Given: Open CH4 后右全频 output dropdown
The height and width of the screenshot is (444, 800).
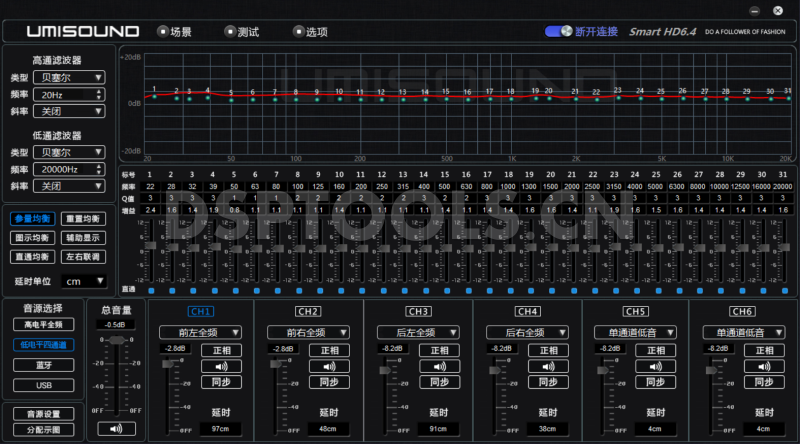Looking at the screenshot, I should 527,333.
